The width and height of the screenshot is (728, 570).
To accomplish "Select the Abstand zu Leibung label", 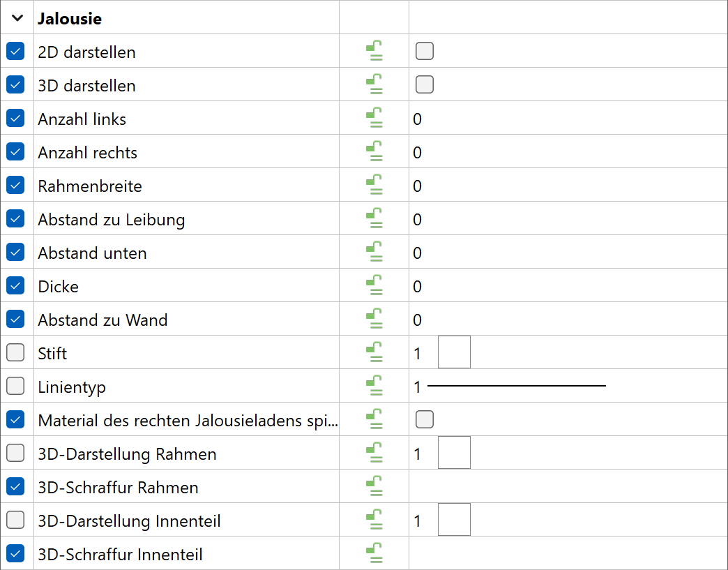I will pyautogui.click(x=112, y=219).
